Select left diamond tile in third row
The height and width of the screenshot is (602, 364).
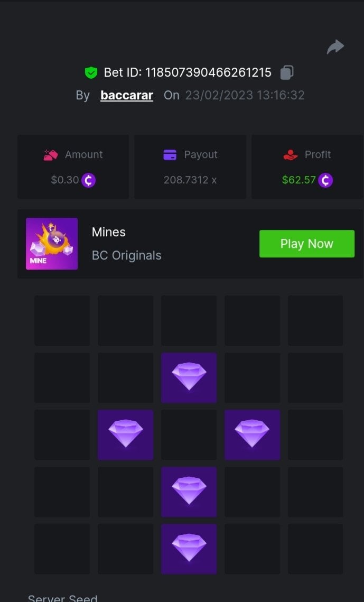125,434
